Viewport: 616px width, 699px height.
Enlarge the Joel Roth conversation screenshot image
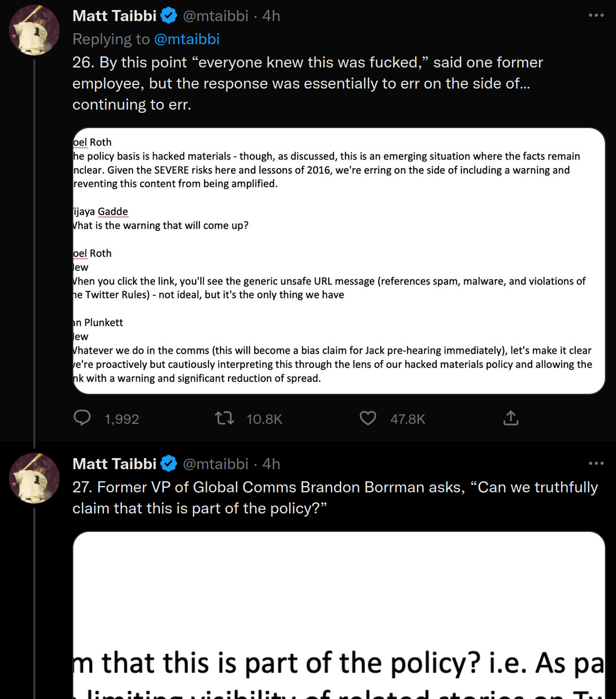[339, 261]
